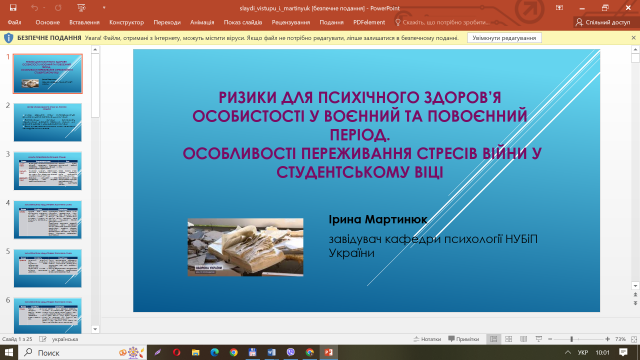The image size is (640, 360).
Task: Open the Анімація ribbon tab
Action: click(202, 22)
